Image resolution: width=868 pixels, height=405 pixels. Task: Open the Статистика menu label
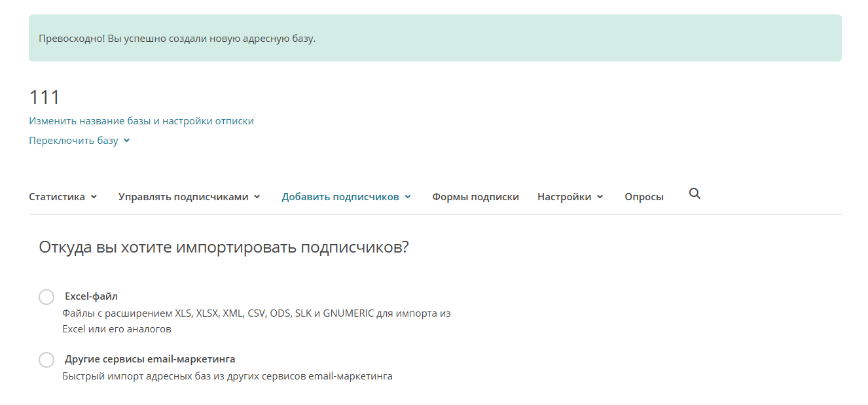coord(57,197)
